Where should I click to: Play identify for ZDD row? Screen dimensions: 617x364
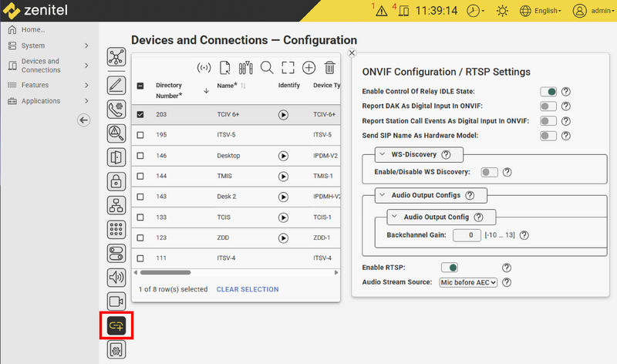pos(283,238)
